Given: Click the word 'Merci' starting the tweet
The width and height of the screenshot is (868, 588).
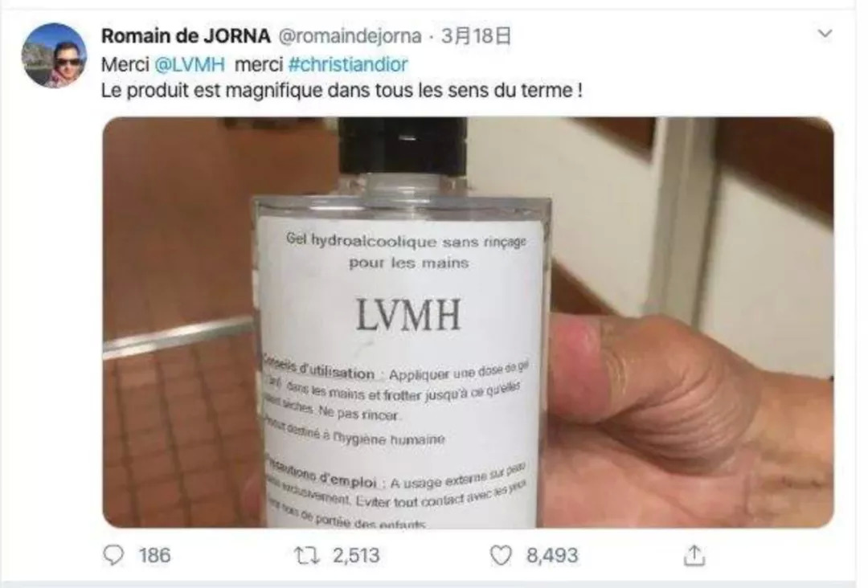Looking at the screenshot, I should [x=125, y=64].
